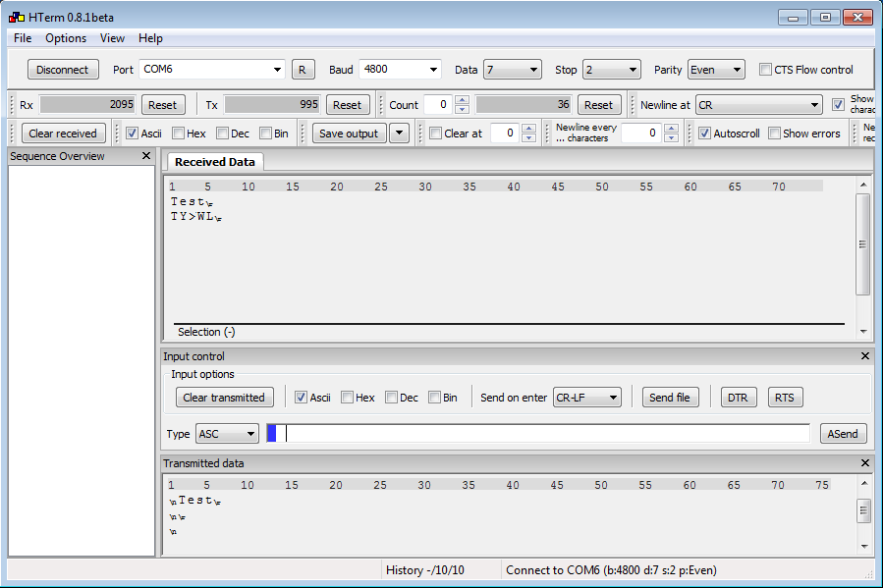The height and width of the screenshot is (588, 883).
Task: Open the Help menu
Action: [150, 38]
